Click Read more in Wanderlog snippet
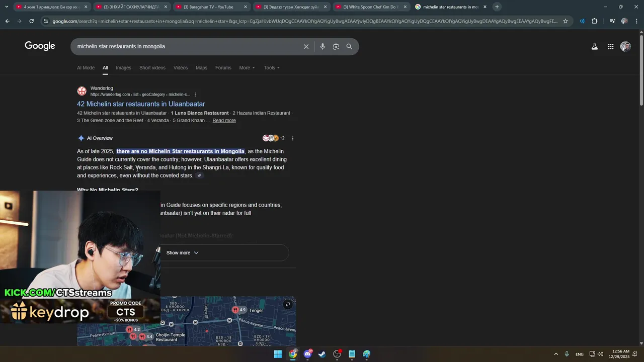 (224, 121)
